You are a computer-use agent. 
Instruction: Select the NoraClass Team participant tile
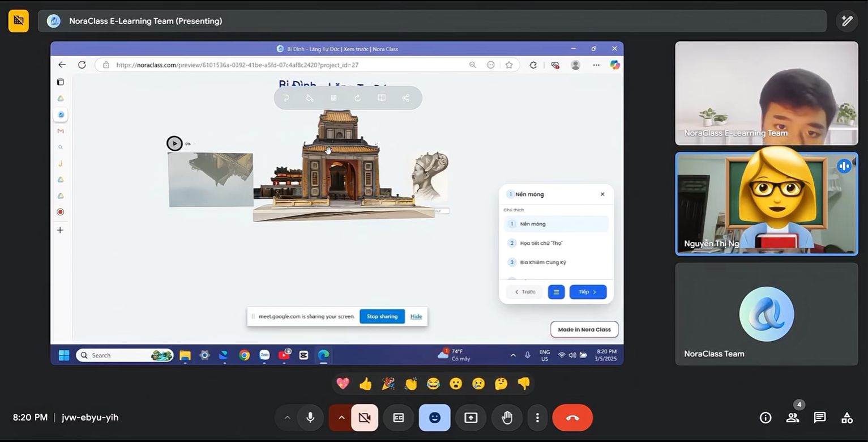(x=766, y=313)
